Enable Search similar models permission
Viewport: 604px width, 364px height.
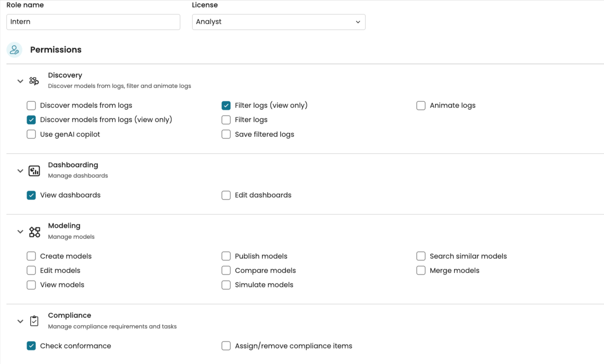pos(421,256)
